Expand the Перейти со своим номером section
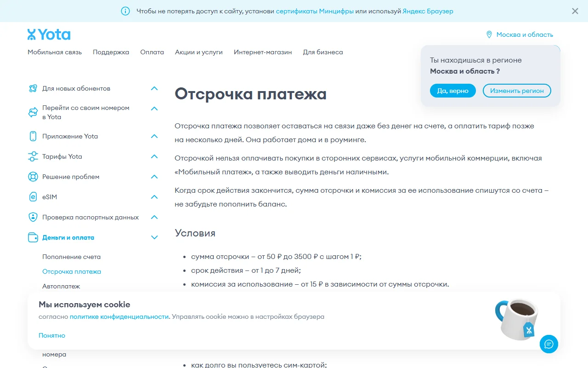 click(154, 109)
